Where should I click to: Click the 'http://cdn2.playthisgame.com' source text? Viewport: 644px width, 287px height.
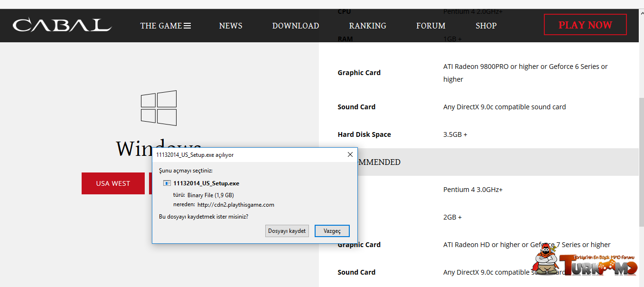tap(236, 205)
